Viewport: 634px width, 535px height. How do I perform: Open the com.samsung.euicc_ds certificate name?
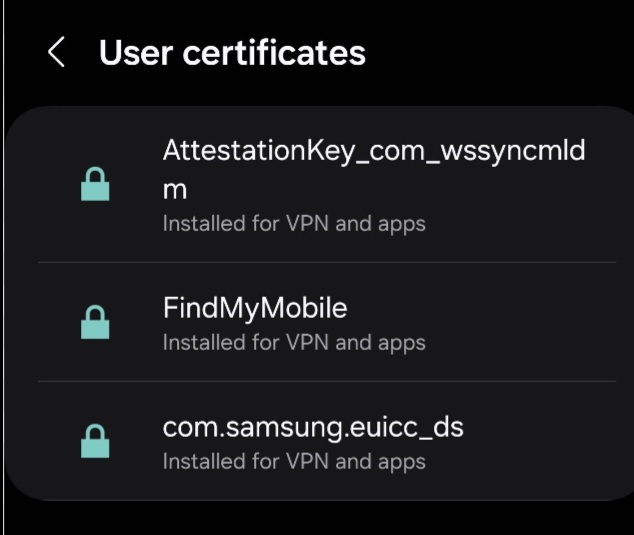[313, 428]
